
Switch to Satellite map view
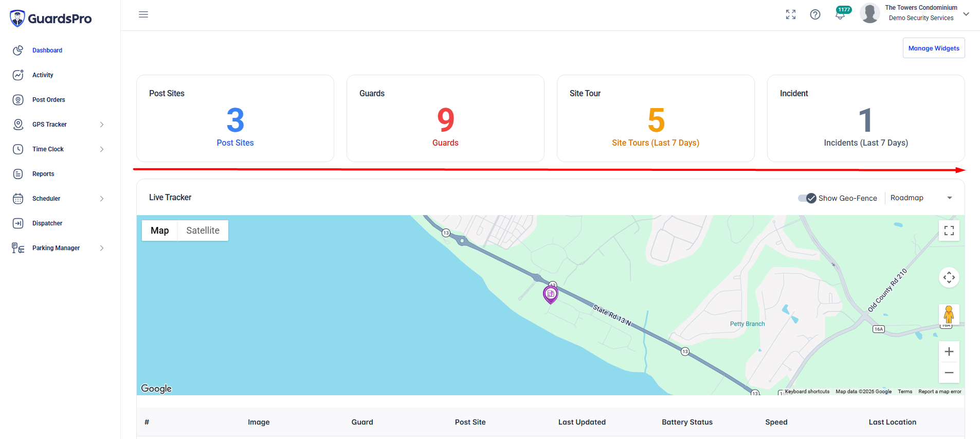click(x=203, y=231)
